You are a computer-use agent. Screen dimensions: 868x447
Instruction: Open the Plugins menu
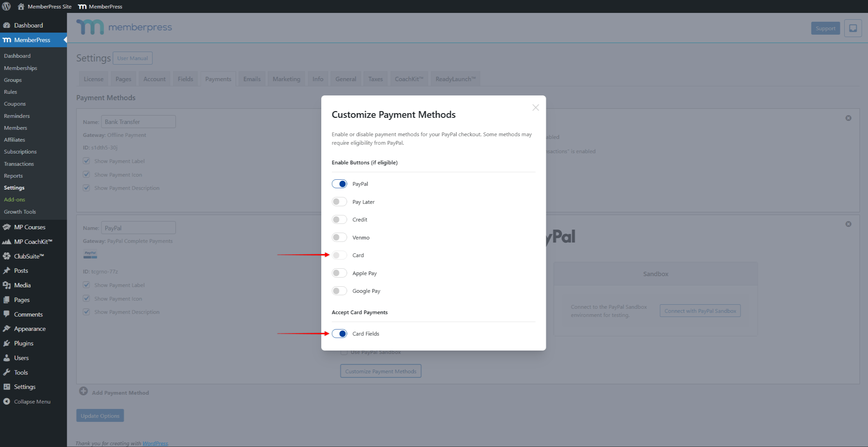coord(23,343)
